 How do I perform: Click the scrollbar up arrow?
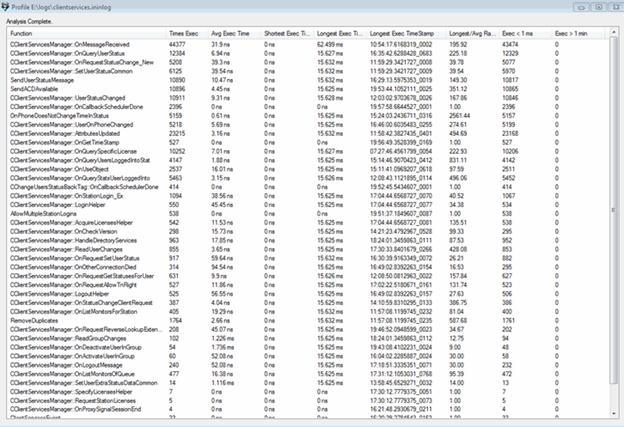click(613, 33)
